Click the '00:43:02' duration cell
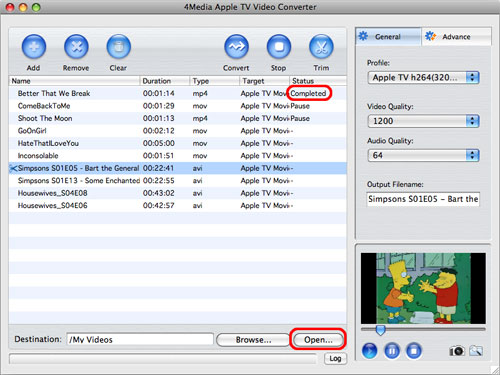 coord(159,193)
